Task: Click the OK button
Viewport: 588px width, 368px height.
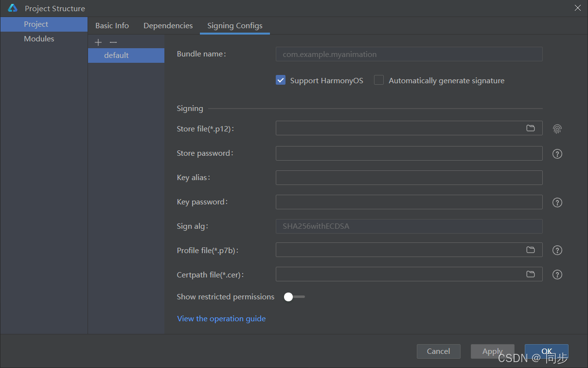Action: coord(547,351)
